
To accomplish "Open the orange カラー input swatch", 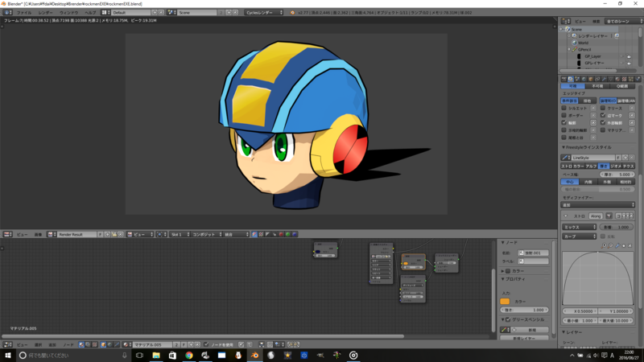I will coord(505,301).
